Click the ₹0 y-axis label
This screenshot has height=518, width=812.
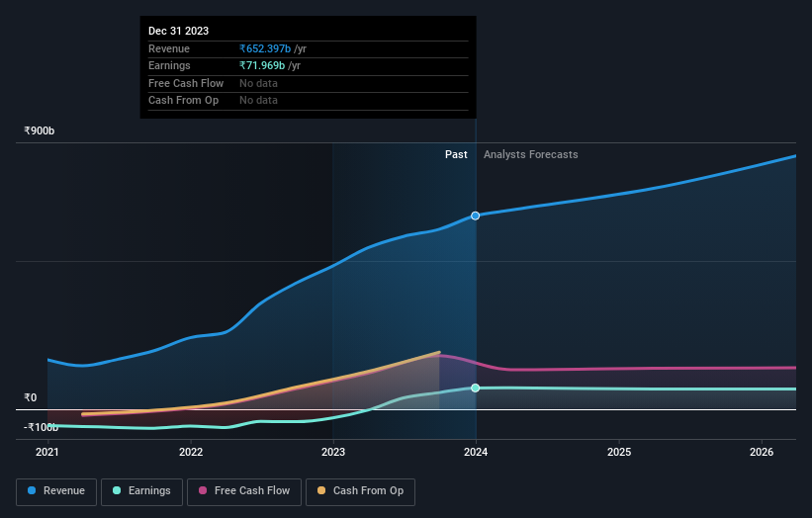(x=31, y=397)
